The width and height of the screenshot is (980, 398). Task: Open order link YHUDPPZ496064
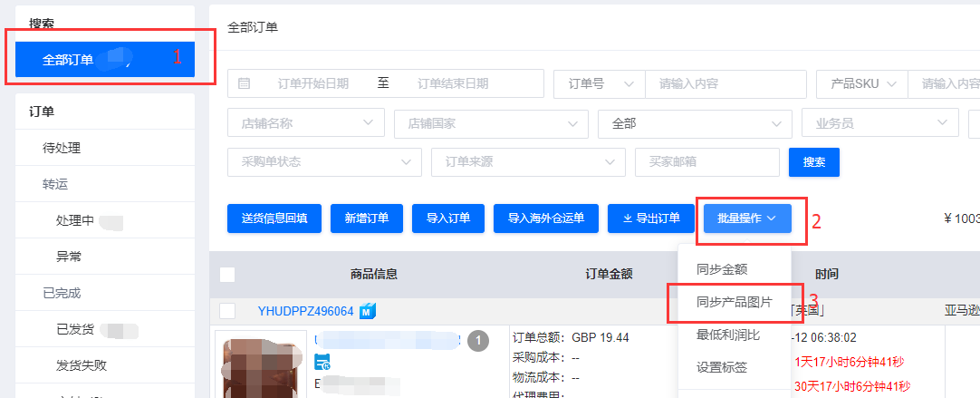coord(305,311)
